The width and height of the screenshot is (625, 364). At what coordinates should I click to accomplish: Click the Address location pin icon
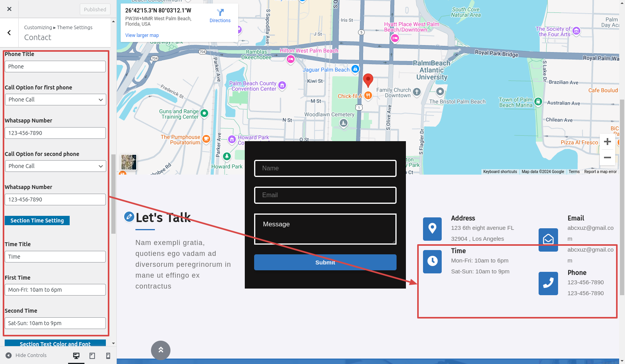(x=432, y=229)
